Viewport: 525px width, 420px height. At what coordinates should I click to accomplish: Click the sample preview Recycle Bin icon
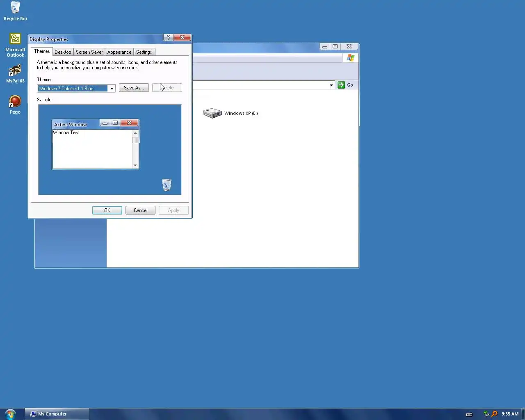click(x=167, y=185)
